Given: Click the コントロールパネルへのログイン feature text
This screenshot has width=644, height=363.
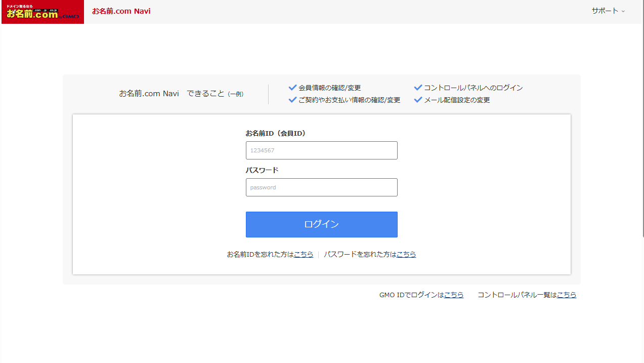Looking at the screenshot, I should [x=473, y=88].
